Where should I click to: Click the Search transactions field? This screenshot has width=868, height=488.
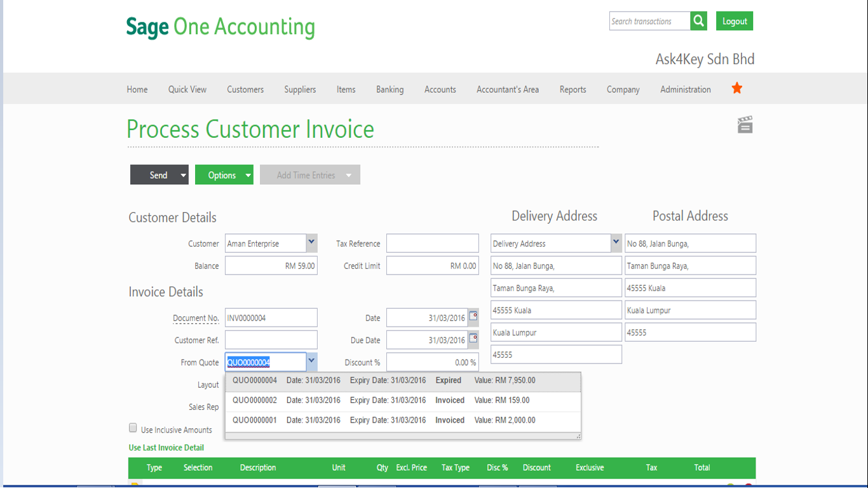pyautogui.click(x=649, y=21)
